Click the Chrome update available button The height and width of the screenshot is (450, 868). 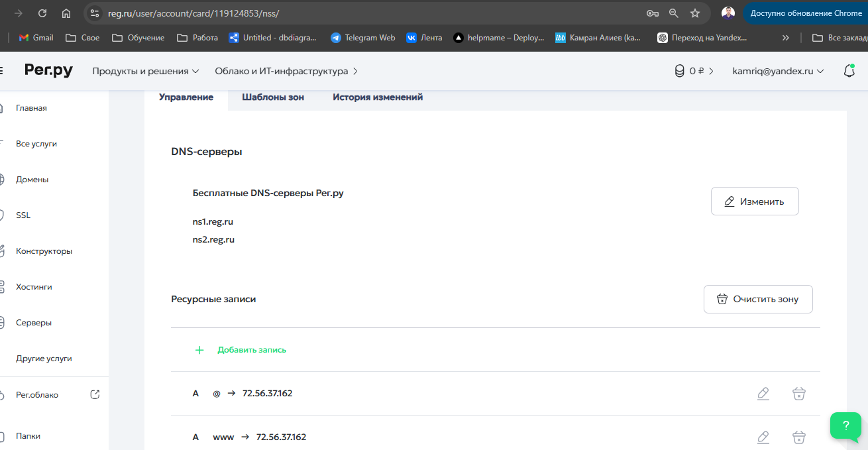805,13
